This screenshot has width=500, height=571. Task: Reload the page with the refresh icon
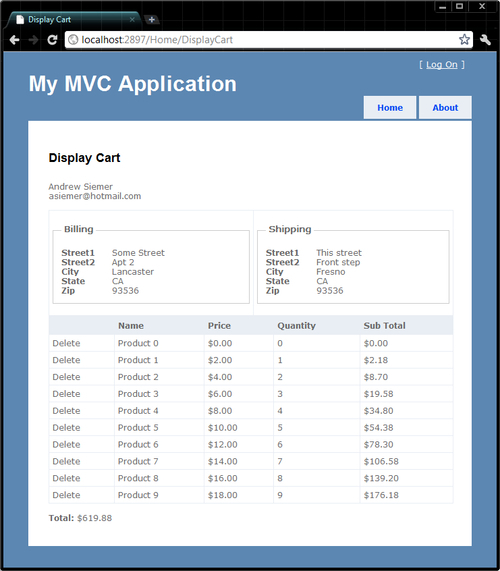[52, 40]
